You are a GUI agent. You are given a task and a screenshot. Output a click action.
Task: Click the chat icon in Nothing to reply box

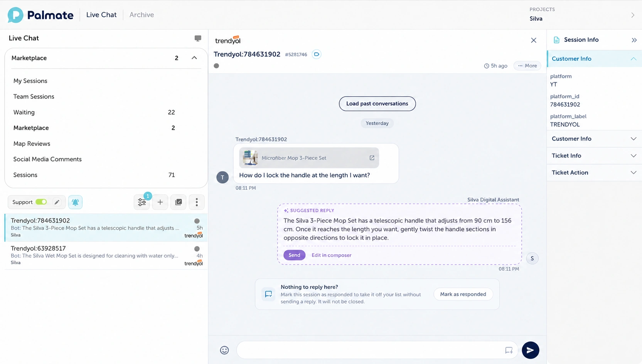[x=268, y=294]
